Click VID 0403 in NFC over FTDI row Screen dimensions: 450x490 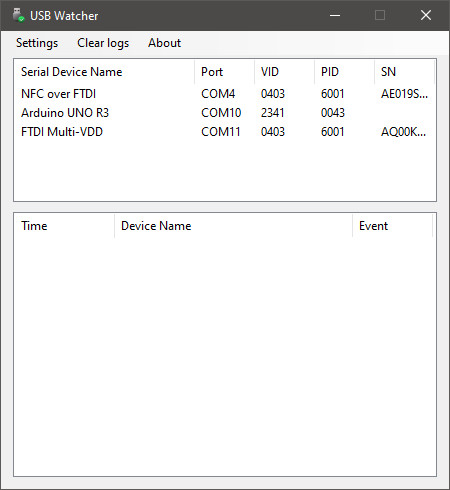pos(273,94)
